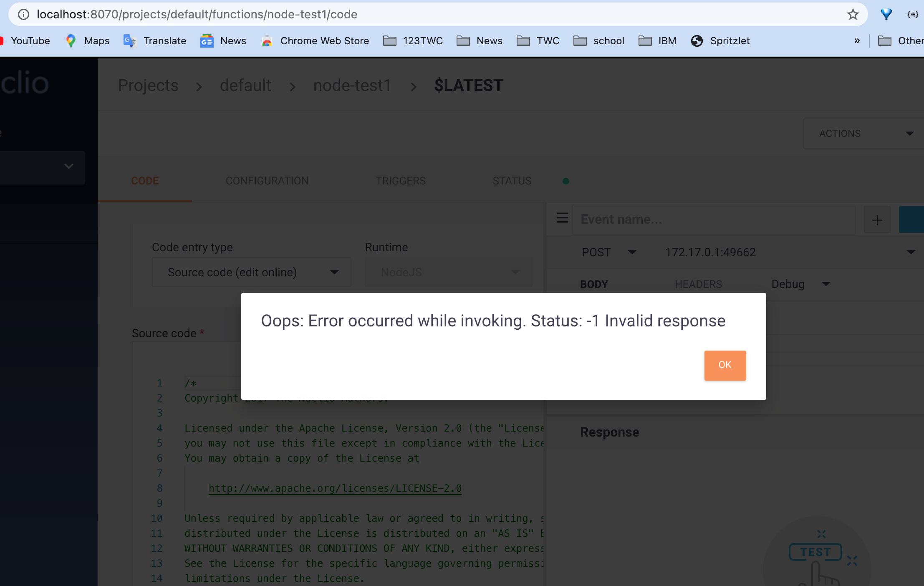Switch to the HEADERS tab

coord(697,284)
